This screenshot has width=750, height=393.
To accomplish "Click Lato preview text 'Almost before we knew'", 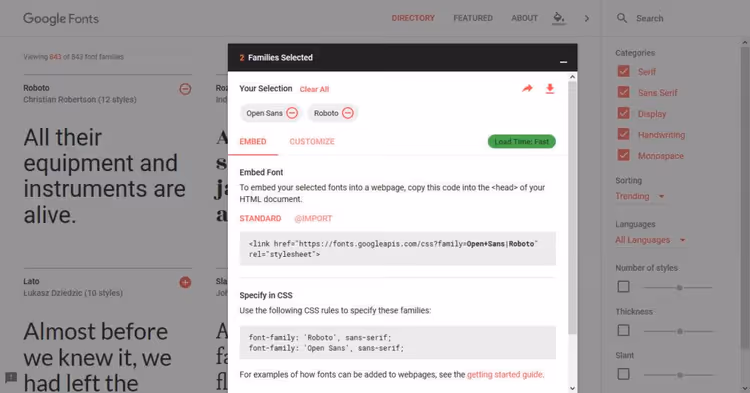I will point(97,357).
